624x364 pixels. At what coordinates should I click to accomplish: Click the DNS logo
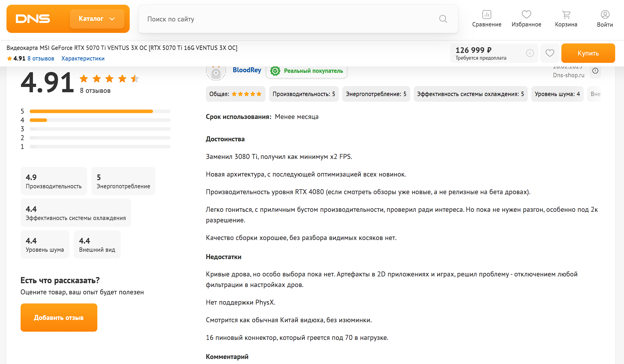[x=33, y=19]
